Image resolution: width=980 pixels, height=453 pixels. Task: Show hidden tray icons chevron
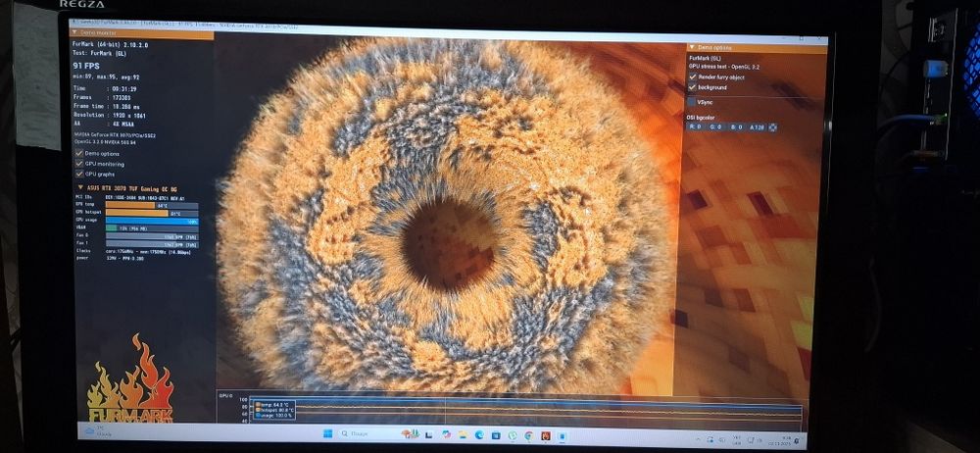click(698, 440)
